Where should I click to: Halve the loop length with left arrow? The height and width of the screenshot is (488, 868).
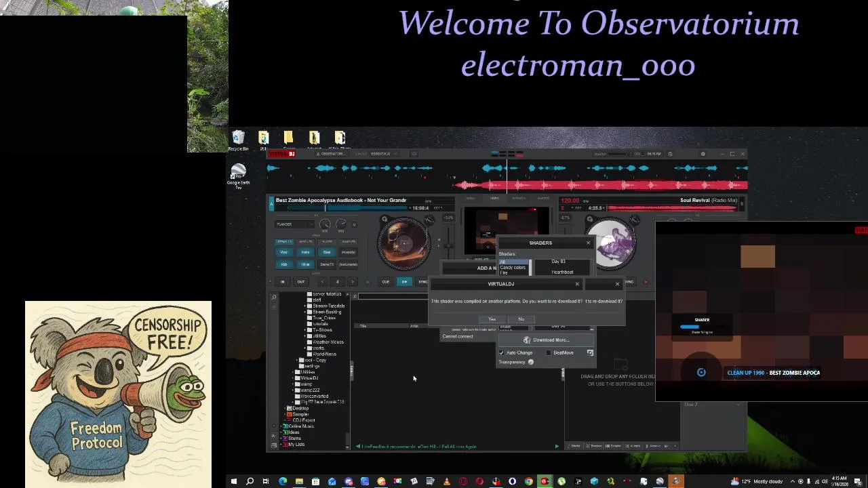tap(322, 282)
